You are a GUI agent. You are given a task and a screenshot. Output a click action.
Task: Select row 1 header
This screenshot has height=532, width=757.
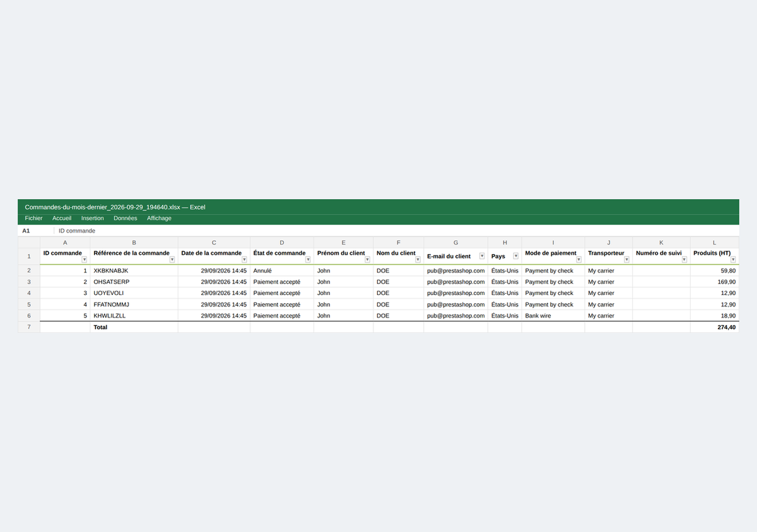29,257
